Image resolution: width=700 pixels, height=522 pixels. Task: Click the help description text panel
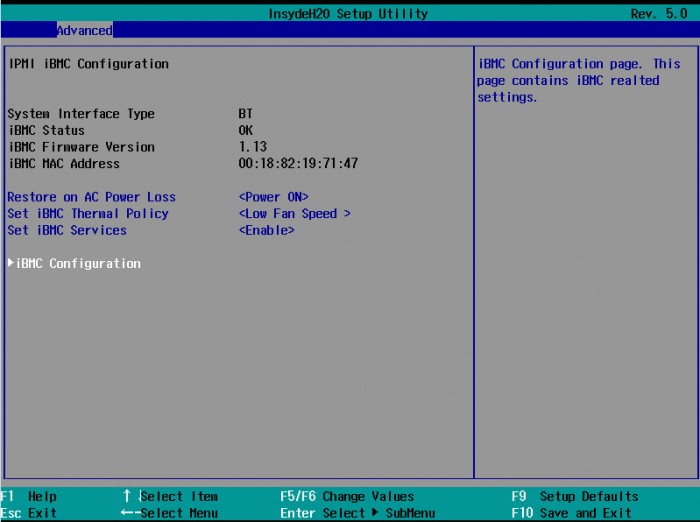coord(578,80)
